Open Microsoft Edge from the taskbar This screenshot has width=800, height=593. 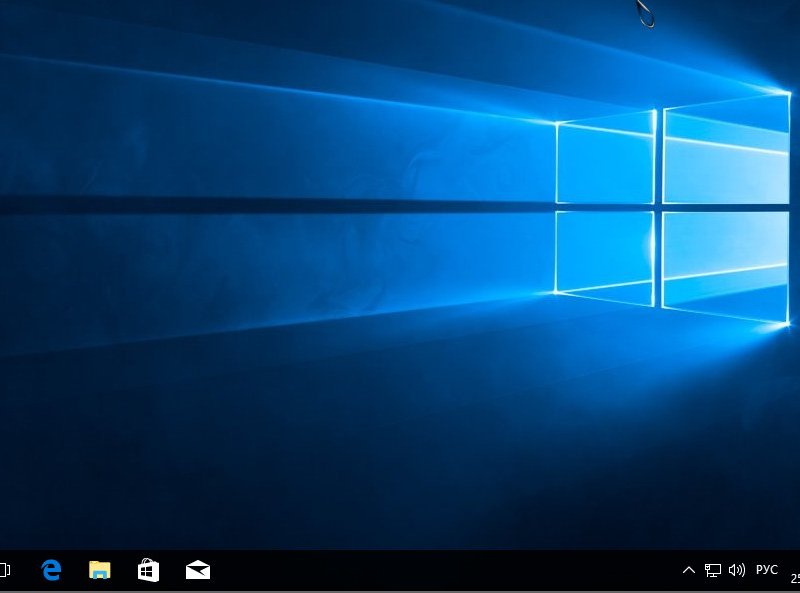pyautogui.click(x=51, y=570)
